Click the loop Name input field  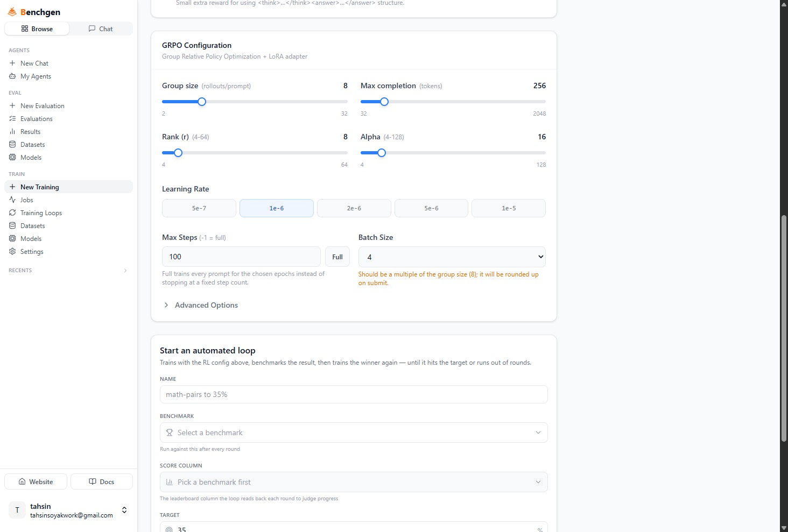tap(354, 394)
